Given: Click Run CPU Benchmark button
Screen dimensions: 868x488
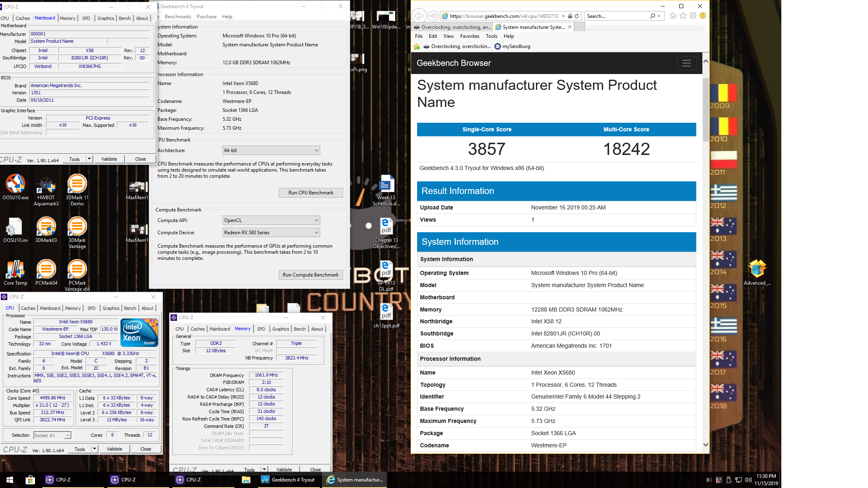Looking at the screenshot, I should tap(310, 193).
